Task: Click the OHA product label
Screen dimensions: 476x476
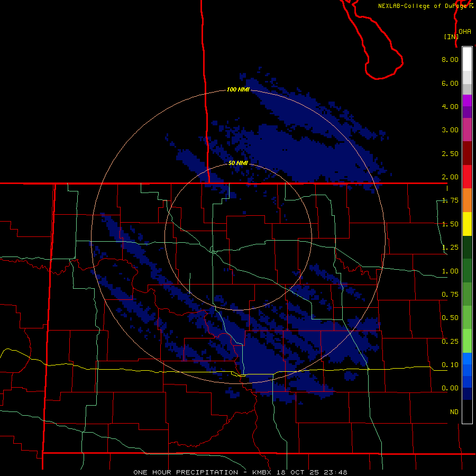Action: pyautogui.click(x=465, y=32)
